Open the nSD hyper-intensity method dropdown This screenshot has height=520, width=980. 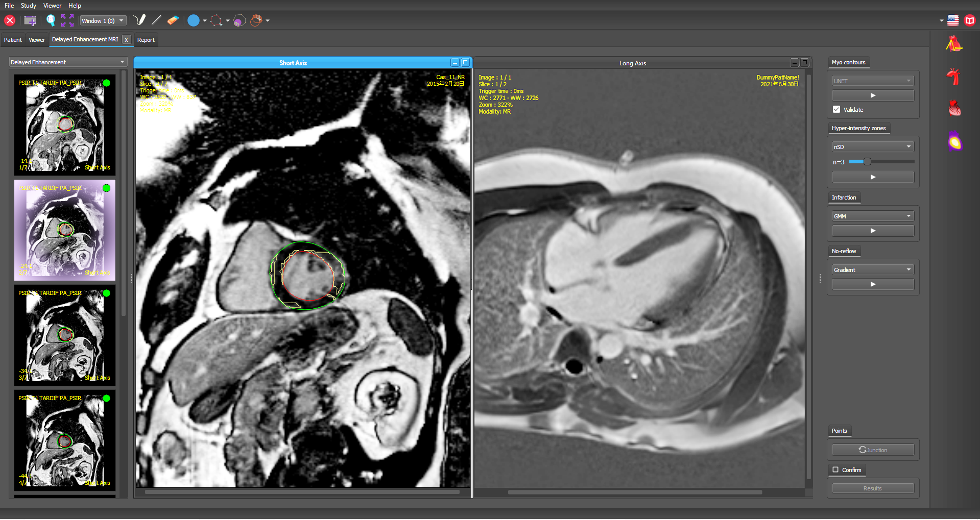click(x=873, y=147)
